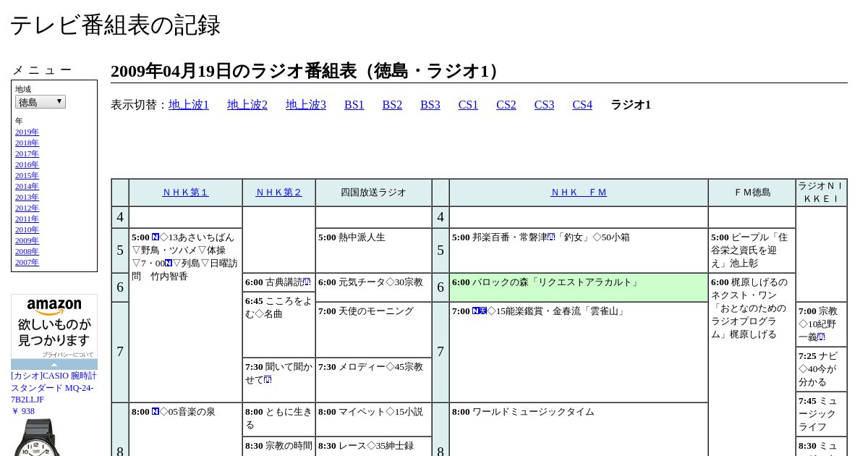The height and width of the screenshot is (456, 868).
Task: Switch to the 地上波2 view
Action: (x=247, y=105)
